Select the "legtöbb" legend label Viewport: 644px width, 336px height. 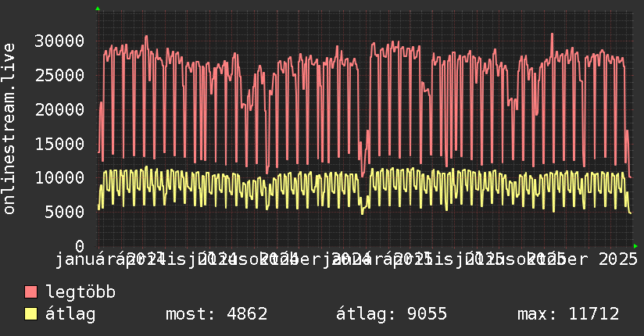tap(80, 293)
